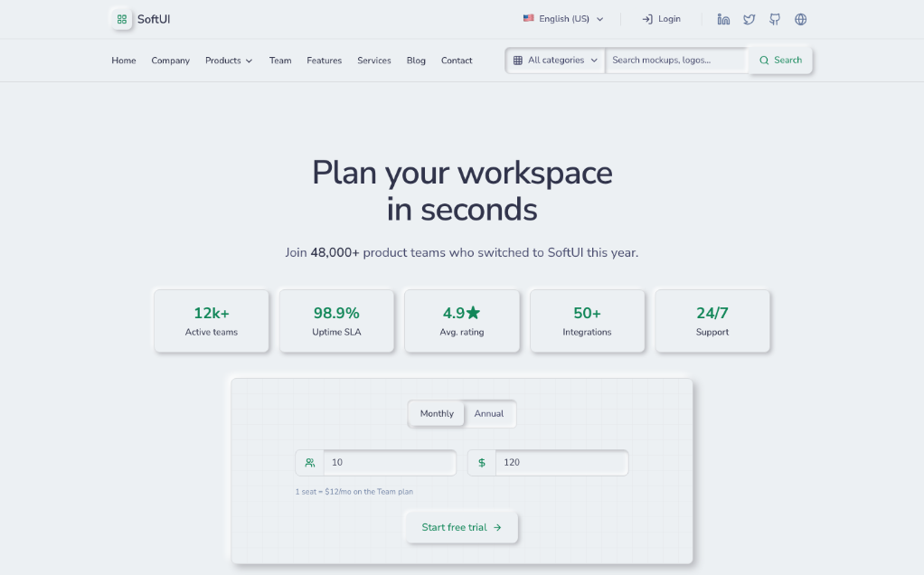Expand the Products menu chevron

click(249, 61)
